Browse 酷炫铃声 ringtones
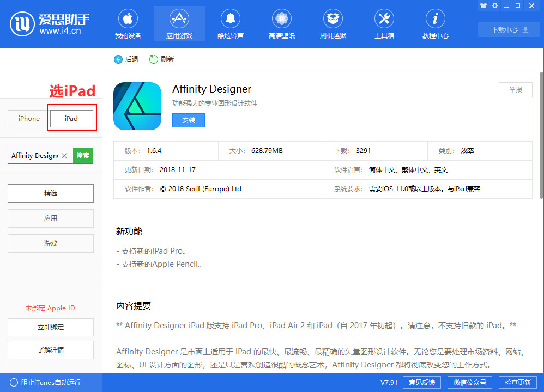544x392 pixels. pos(230,23)
